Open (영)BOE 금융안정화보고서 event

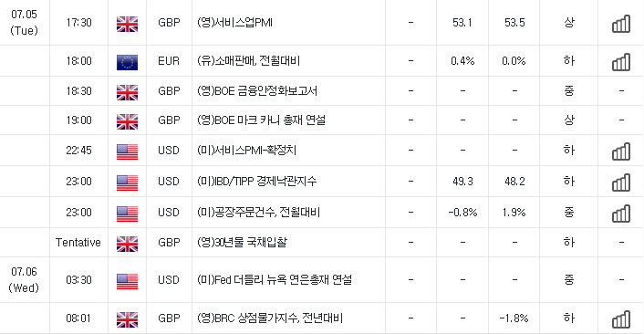click(x=257, y=90)
